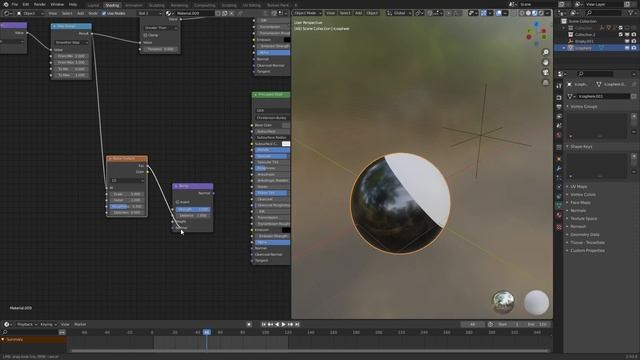Click the outliner filter funnel icon

631,13
